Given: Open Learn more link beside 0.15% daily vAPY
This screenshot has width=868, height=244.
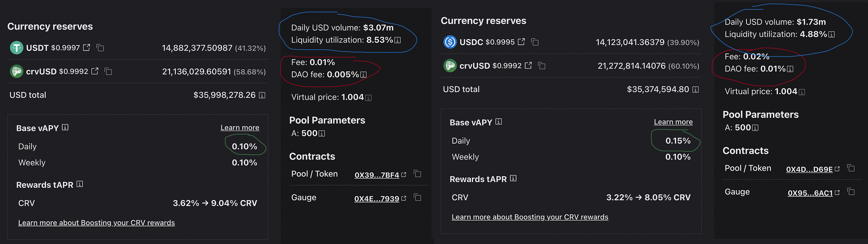Looking at the screenshot, I should tap(673, 122).
